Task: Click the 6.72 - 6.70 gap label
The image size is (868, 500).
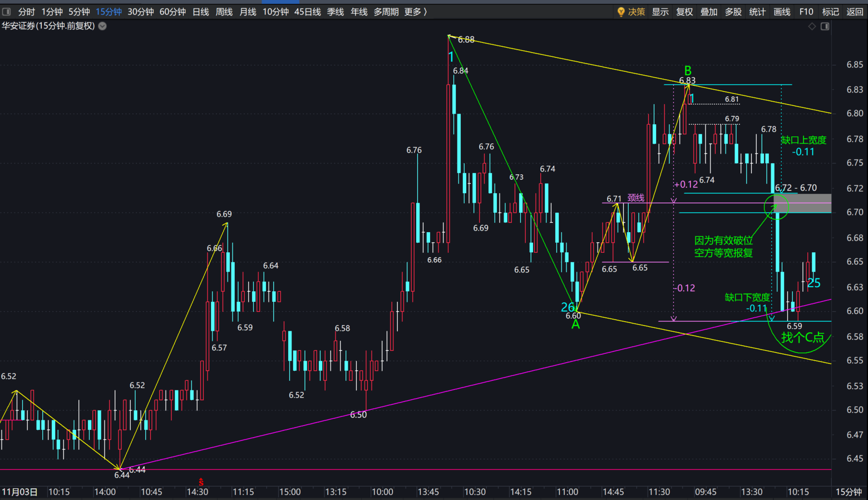Action: [x=796, y=188]
